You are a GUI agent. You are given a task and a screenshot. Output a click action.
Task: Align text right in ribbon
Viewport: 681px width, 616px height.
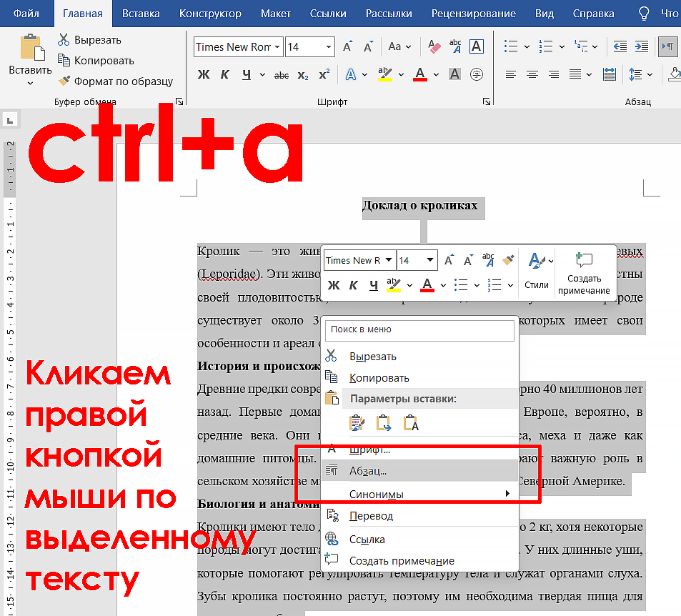coord(553,75)
